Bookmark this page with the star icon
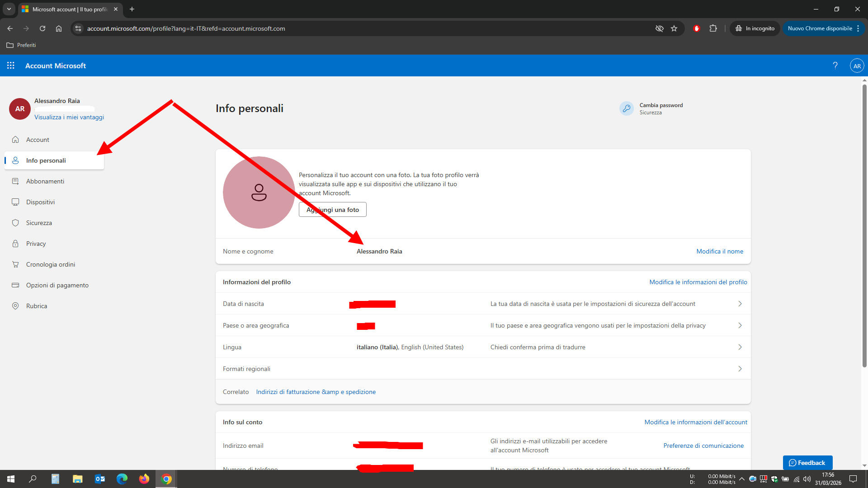 (674, 28)
